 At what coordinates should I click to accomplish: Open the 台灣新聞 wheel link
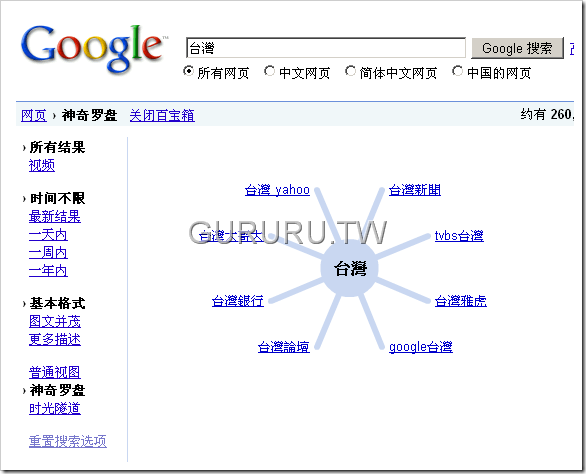pos(415,190)
